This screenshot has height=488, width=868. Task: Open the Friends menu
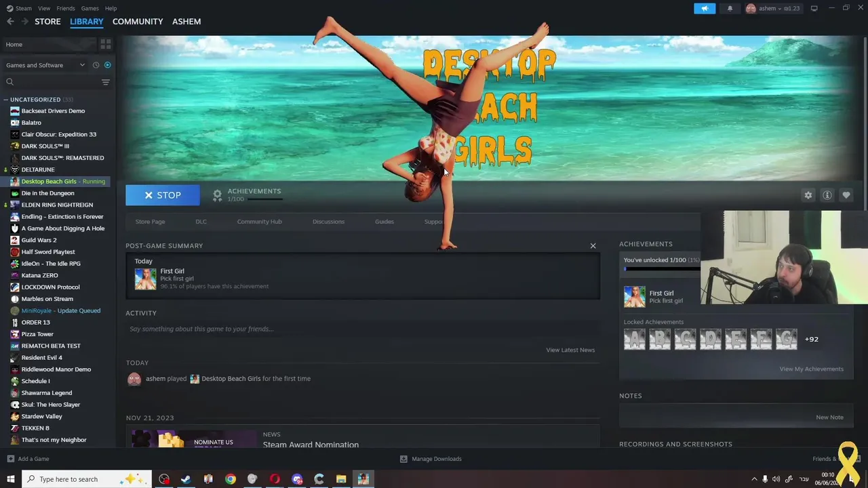(x=66, y=8)
